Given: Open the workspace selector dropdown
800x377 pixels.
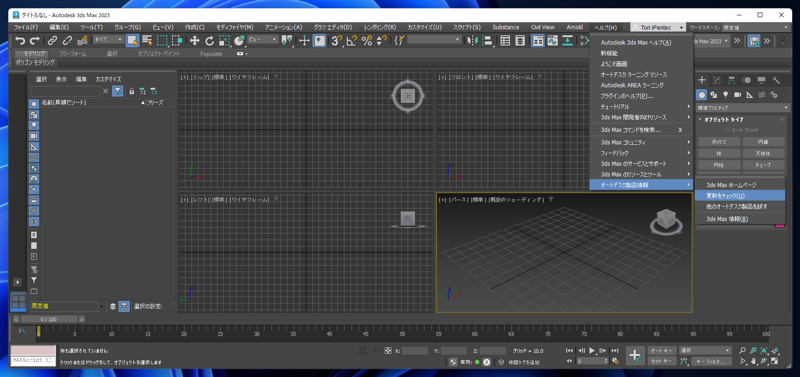Looking at the screenshot, I should pyautogui.click(x=756, y=27).
